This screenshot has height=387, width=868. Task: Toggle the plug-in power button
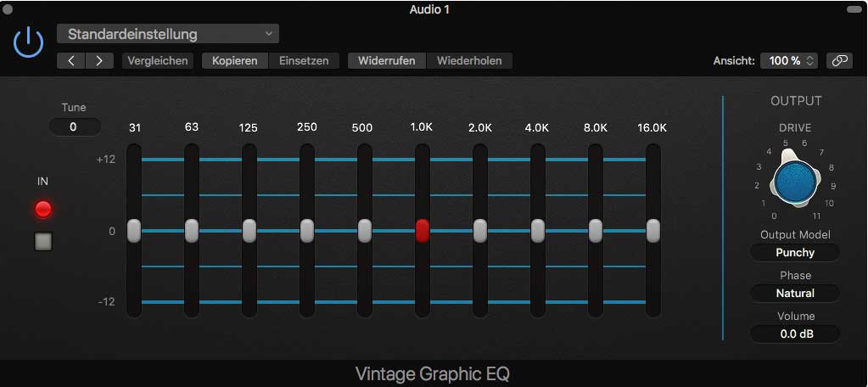[x=29, y=42]
